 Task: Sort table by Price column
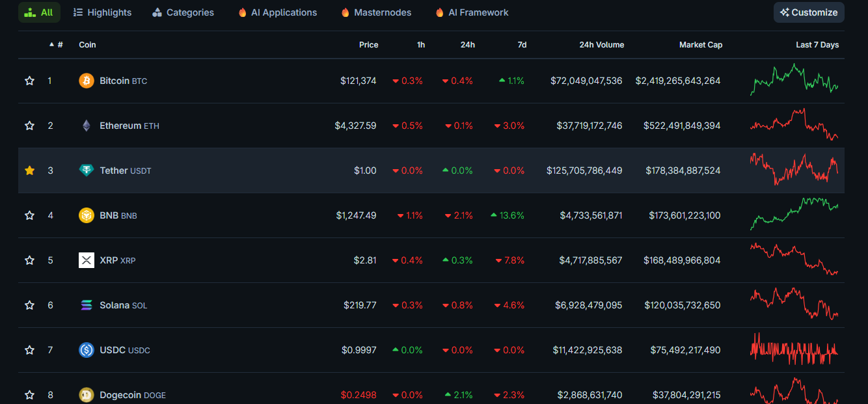pos(368,45)
